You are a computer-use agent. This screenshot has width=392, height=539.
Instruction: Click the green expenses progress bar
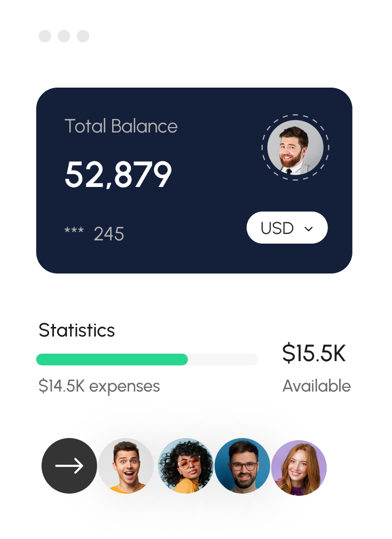click(112, 360)
